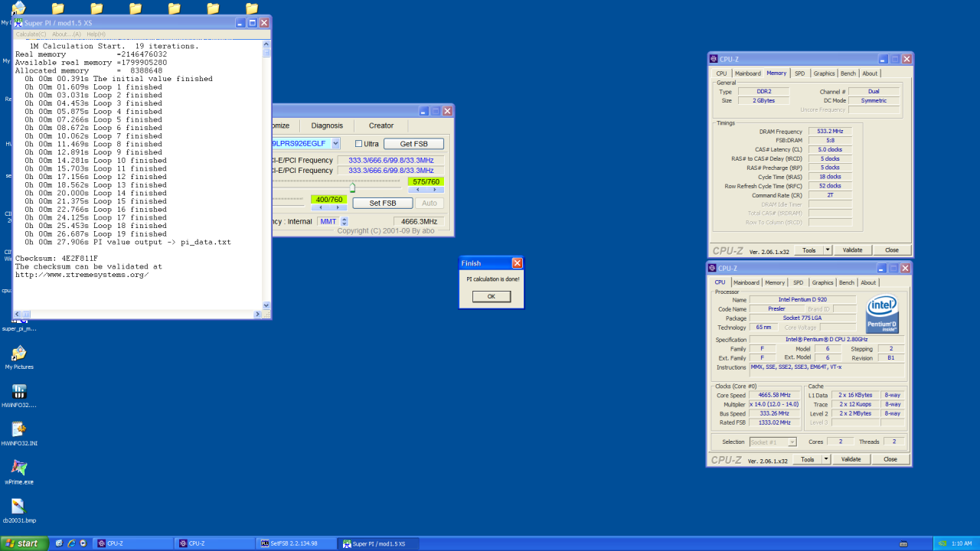The width and height of the screenshot is (980, 551).
Task: Click the left arrow under 575/760
Action: tap(417, 190)
